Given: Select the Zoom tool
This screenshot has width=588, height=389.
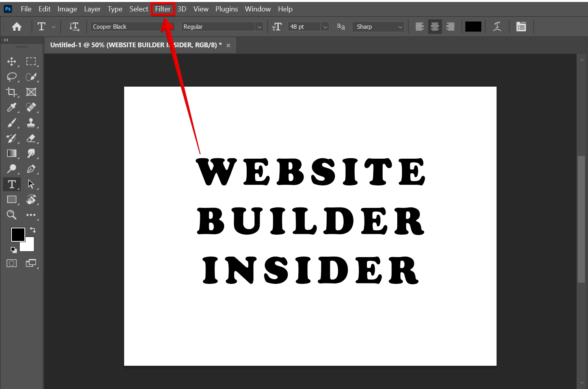Looking at the screenshot, I should click(x=11, y=215).
